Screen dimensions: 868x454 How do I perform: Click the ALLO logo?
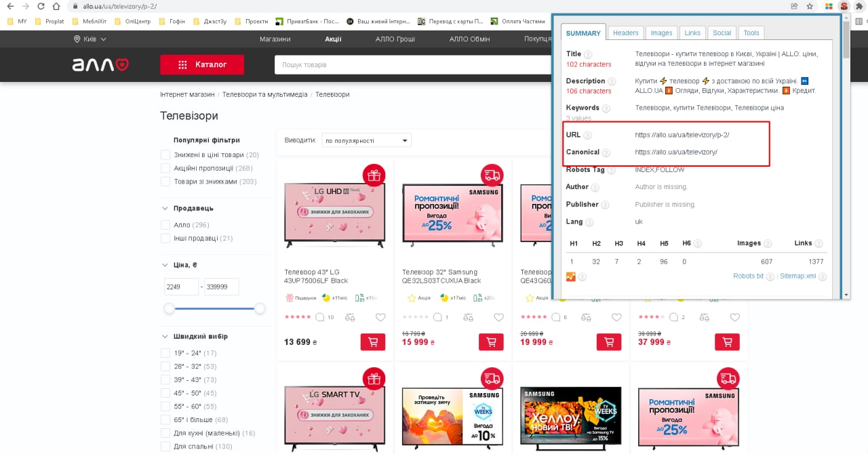click(x=100, y=65)
